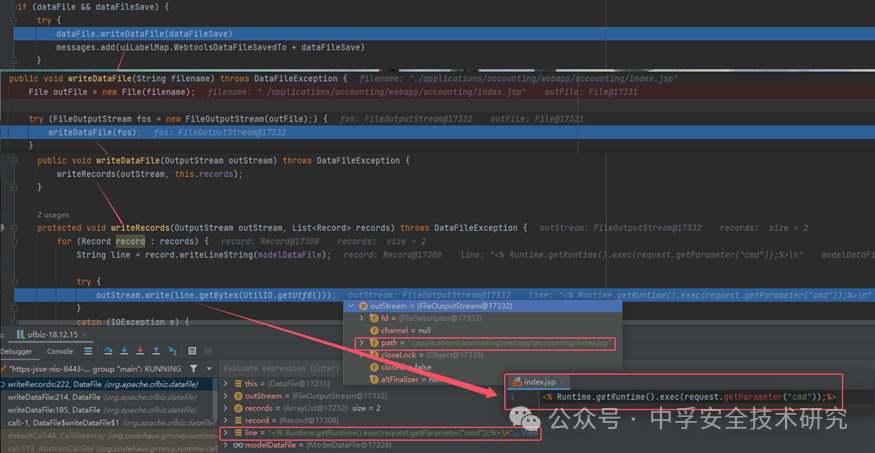The image size is (875, 453).
Task: Expand the modelDataFile variable node
Action: (x=225, y=445)
